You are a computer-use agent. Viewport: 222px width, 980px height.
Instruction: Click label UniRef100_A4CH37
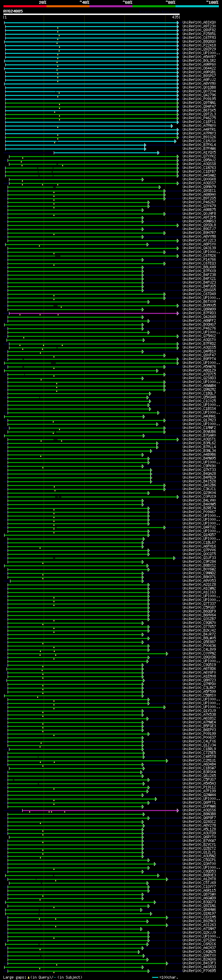click(199, 948)
